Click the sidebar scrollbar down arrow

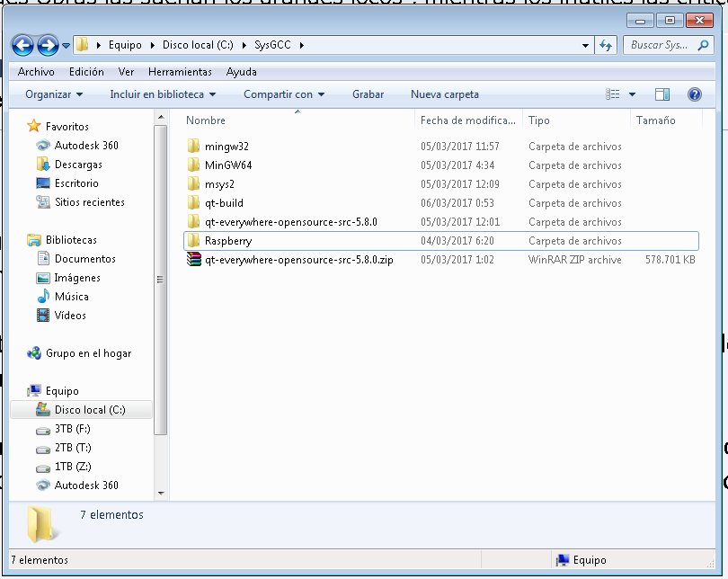tap(161, 493)
